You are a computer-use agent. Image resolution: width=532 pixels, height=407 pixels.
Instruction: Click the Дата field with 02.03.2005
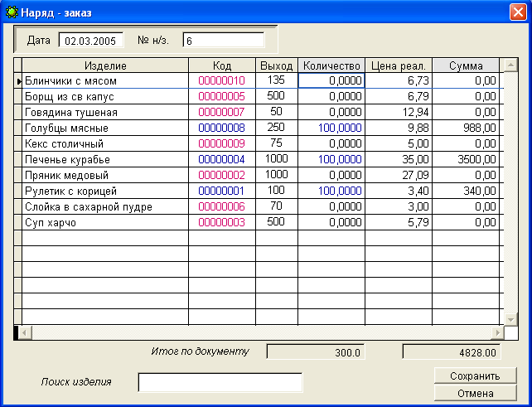(90, 40)
